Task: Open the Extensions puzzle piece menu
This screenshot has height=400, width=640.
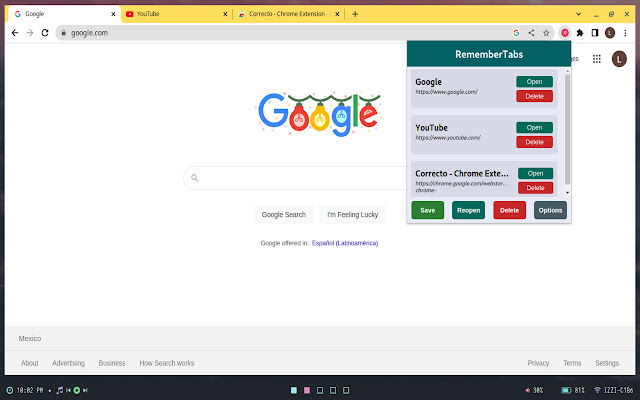Action: 580,33
